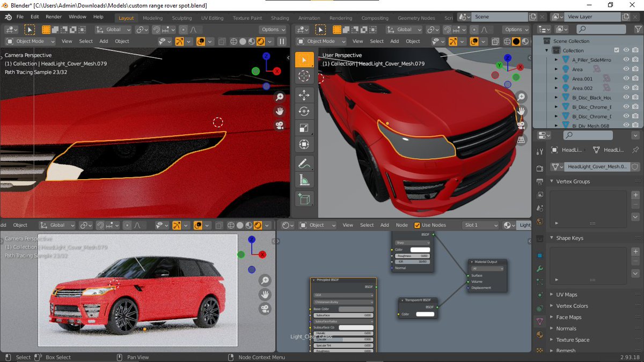Uncheck Collection exclude-from-view-layer checkbox
Screen dimensions: 644x362
point(617,50)
